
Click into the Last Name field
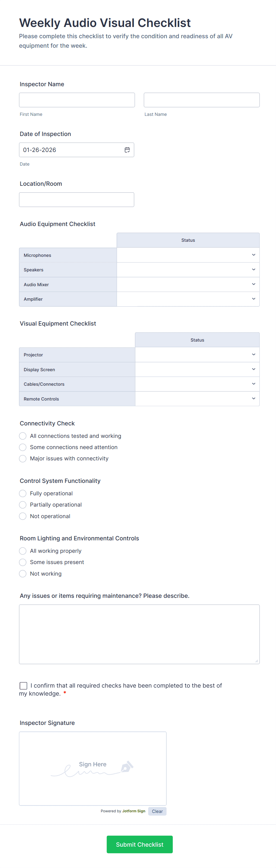pyautogui.click(x=202, y=100)
